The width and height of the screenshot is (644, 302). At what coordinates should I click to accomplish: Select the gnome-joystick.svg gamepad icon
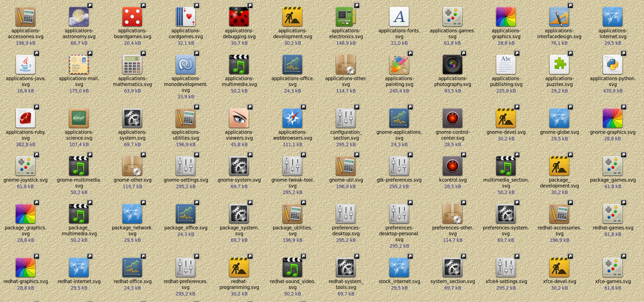click(x=25, y=166)
